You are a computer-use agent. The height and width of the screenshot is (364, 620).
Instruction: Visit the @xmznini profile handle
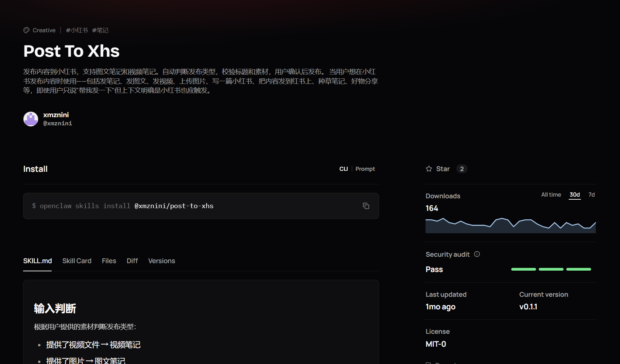[57, 123]
